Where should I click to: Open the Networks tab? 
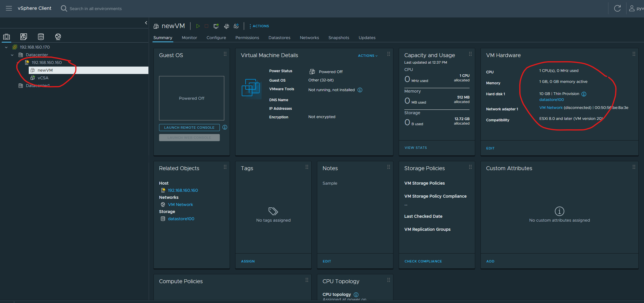click(x=309, y=38)
